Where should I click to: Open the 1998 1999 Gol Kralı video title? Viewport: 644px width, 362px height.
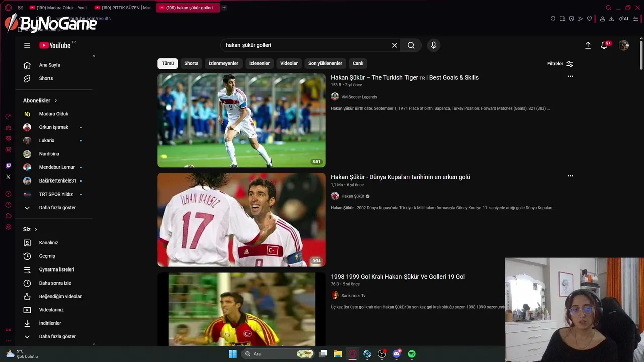[x=397, y=277]
